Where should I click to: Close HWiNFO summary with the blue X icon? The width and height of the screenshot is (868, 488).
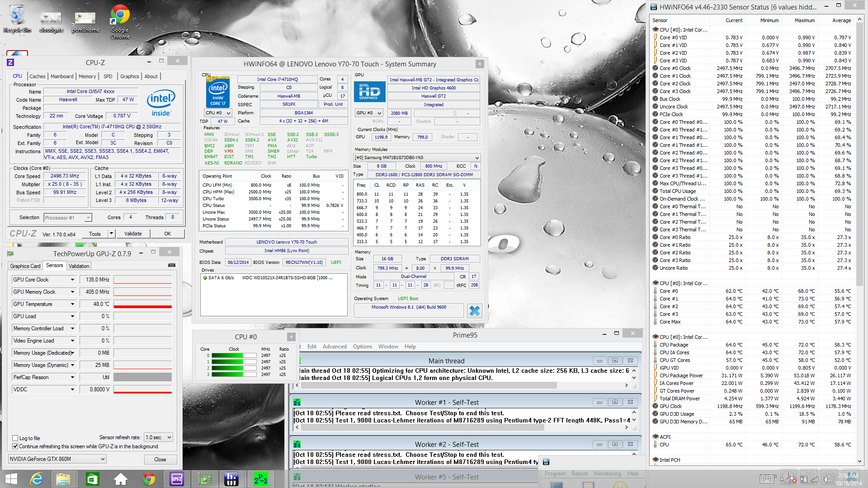tap(474, 311)
